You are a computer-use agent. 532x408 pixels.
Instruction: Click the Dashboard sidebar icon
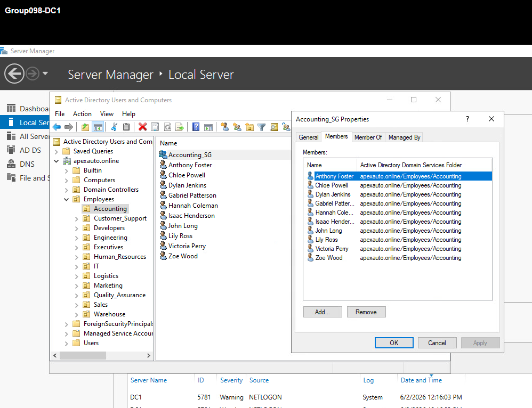pos(11,109)
